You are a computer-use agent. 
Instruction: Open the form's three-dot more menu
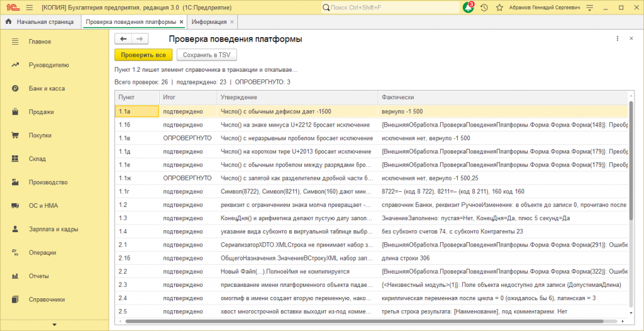point(617,38)
